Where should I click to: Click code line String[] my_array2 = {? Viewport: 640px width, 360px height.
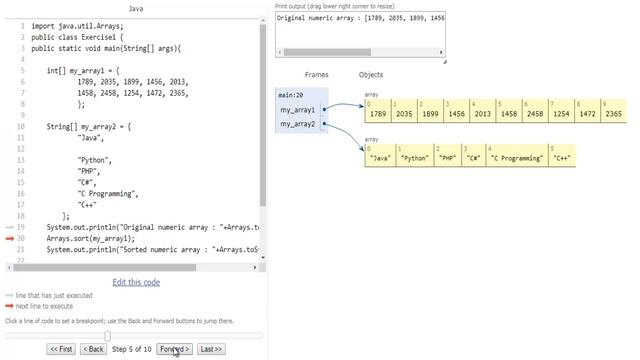tap(89, 127)
